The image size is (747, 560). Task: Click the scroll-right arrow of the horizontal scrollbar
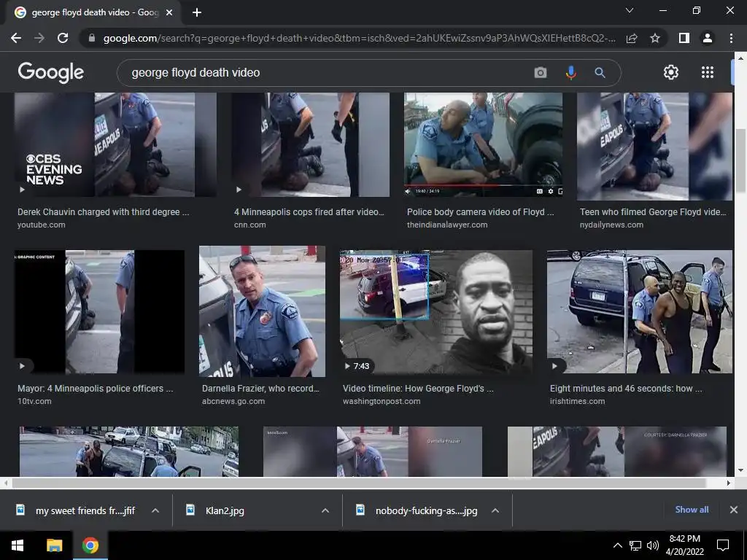(x=728, y=483)
